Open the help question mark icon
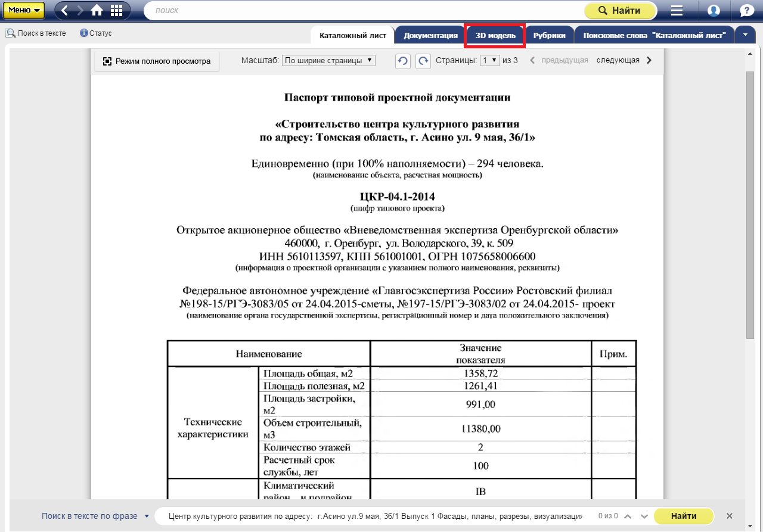Viewport: 763px width, 532px height. [x=746, y=11]
